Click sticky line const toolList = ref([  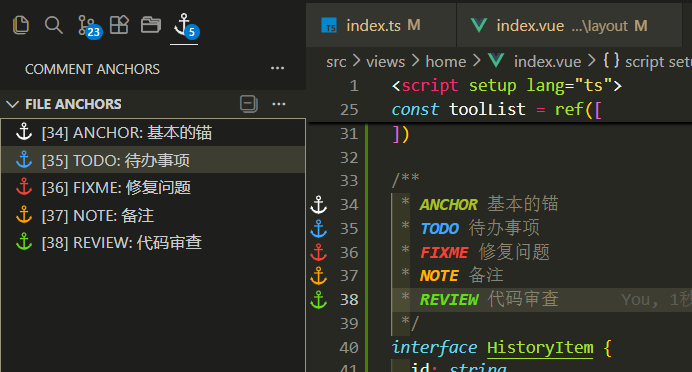coord(496,109)
